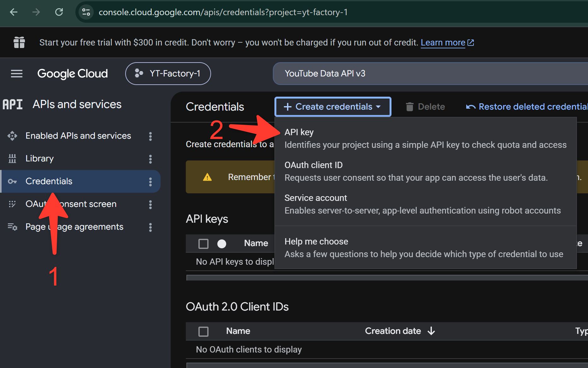Open options for OAuth consent screen
Viewport: 588px width, 368px height.
(x=150, y=204)
